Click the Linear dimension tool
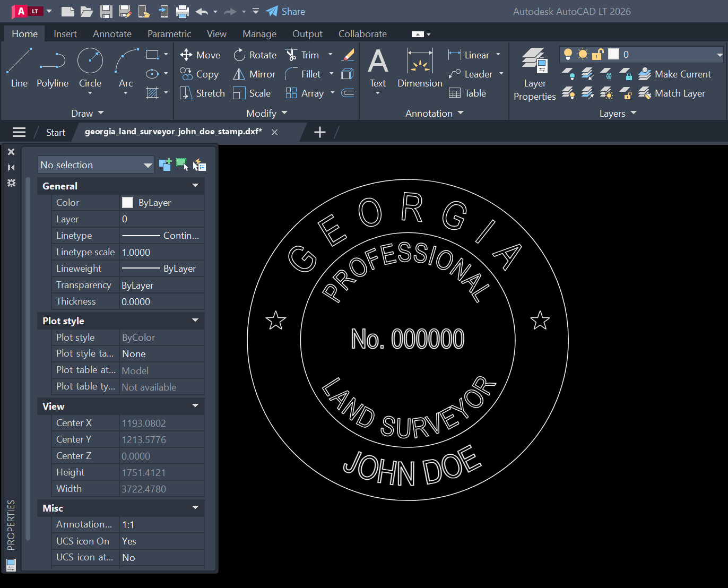Image resolution: width=728 pixels, height=588 pixels. pyautogui.click(x=469, y=55)
